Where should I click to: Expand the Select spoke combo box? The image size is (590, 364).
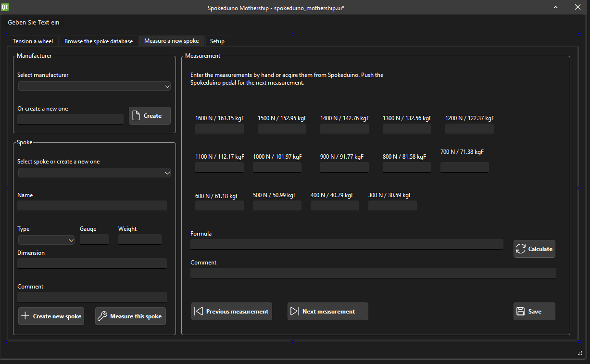[x=94, y=173]
